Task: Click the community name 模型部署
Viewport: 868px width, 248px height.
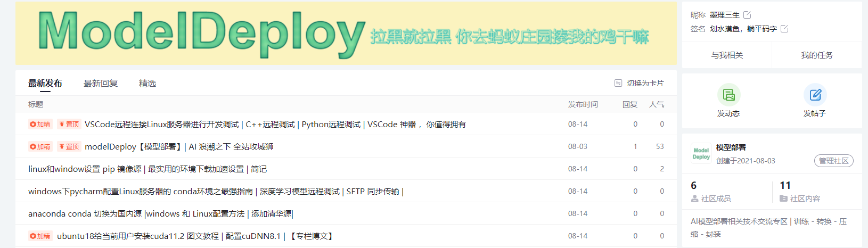Action: tap(731, 147)
